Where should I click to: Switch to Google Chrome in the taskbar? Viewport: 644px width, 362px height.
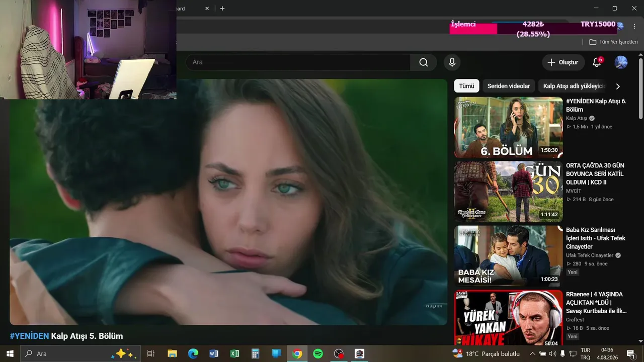click(297, 353)
